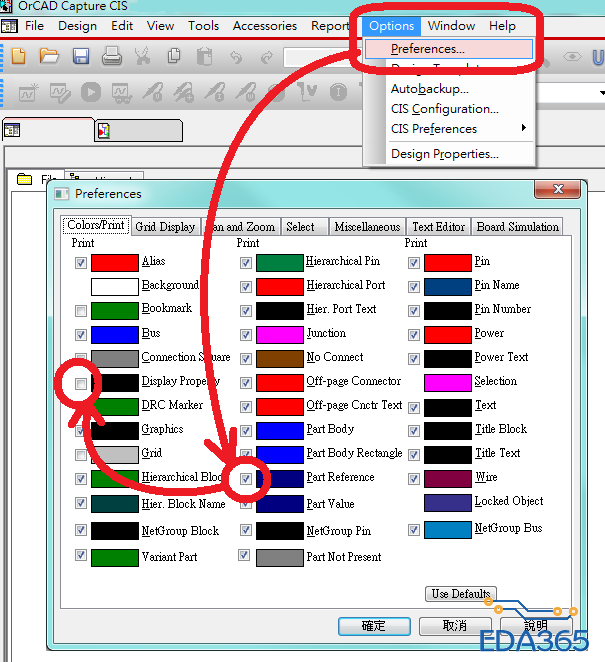Viewport: 605px width, 662px height.
Task: Click the white Background color swatch
Action: [x=114, y=287]
